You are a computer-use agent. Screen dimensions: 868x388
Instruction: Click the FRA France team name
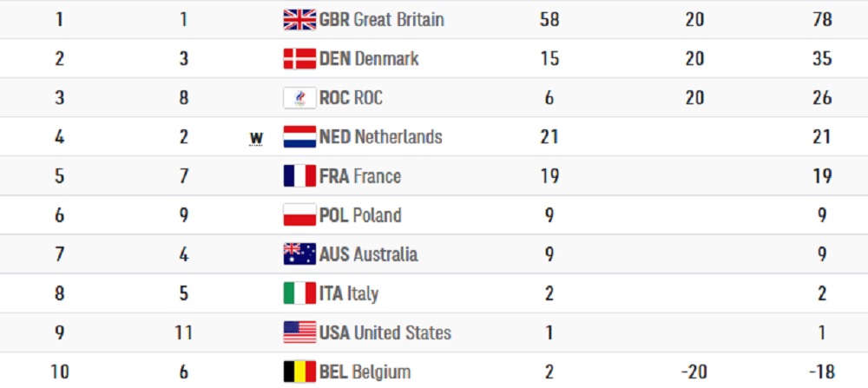(x=360, y=176)
